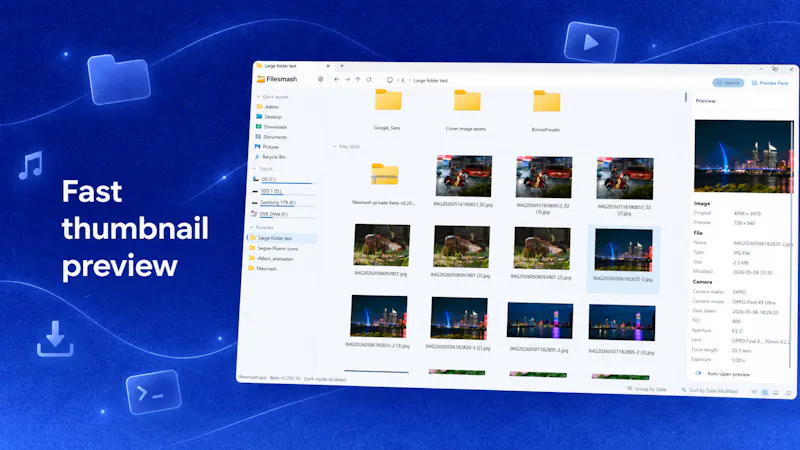
Task: Select thumbnail IMG20260508093907 (2).jpg
Action: [542, 248]
